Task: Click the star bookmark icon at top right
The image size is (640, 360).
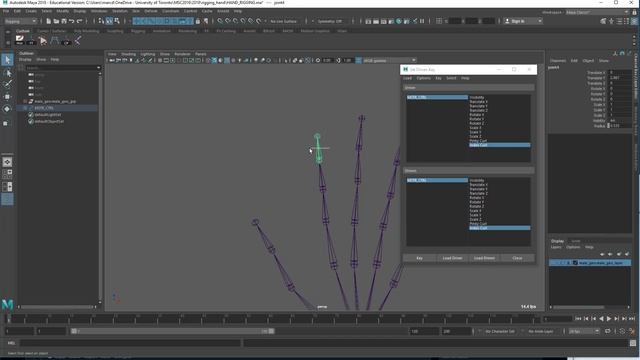Action: click(x=611, y=21)
